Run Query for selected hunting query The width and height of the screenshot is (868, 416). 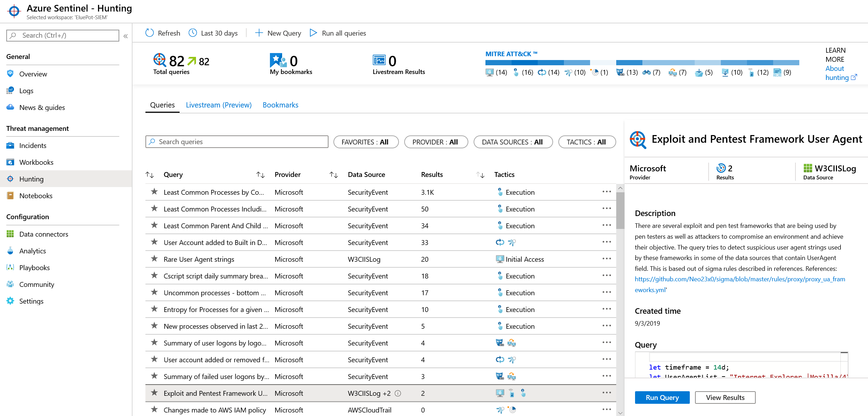pyautogui.click(x=662, y=397)
